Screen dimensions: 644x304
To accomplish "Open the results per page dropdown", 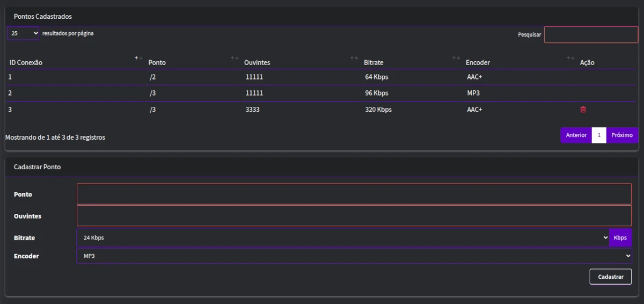I will 23,33.
